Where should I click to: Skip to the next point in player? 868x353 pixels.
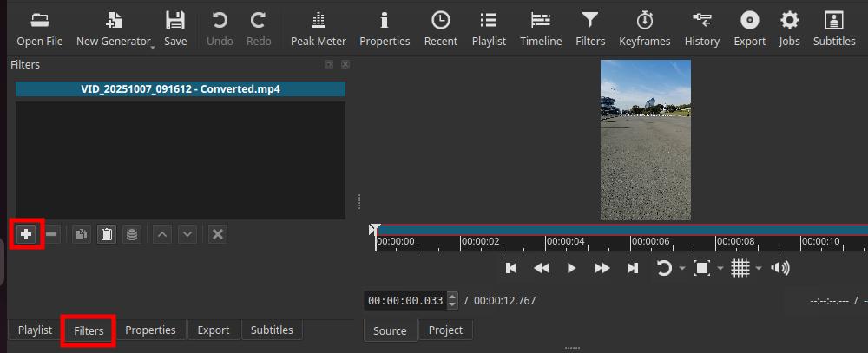coord(633,268)
